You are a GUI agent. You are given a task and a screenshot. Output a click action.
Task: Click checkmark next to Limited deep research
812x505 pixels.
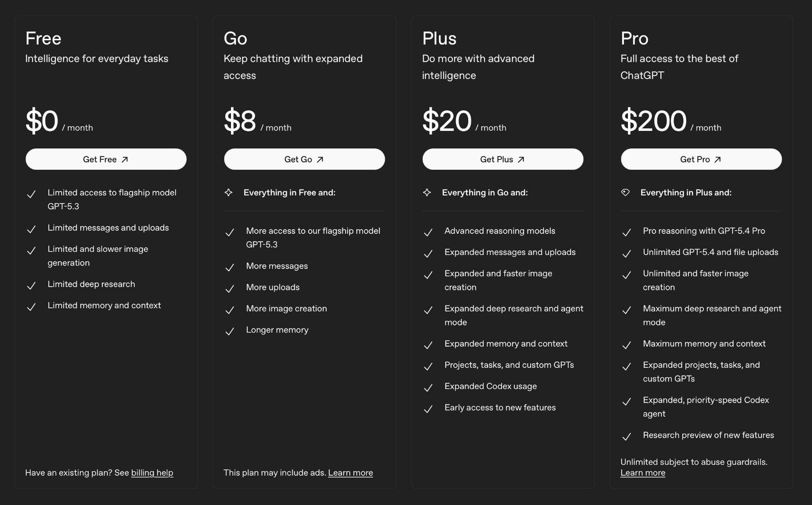(31, 286)
